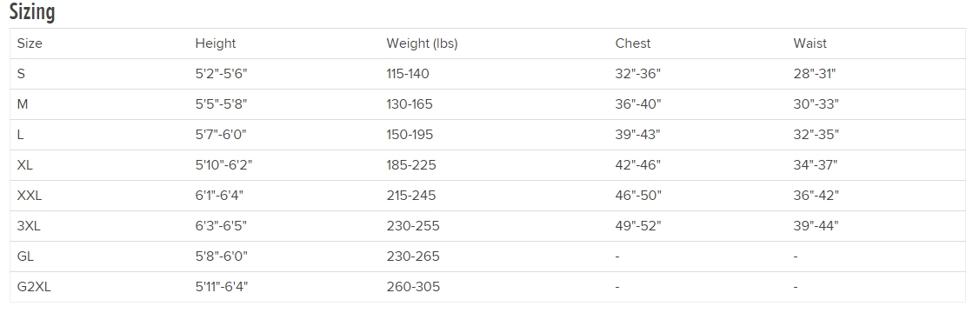Select the 46"-50" chest cell
The width and height of the screenshot is (980, 313).
pyautogui.click(x=638, y=196)
